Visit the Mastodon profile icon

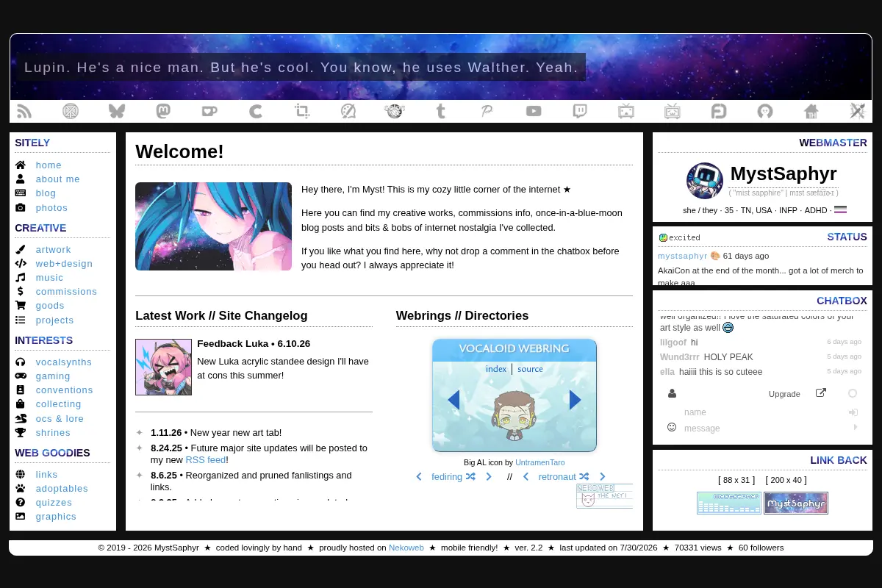click(x=163, y=111)
